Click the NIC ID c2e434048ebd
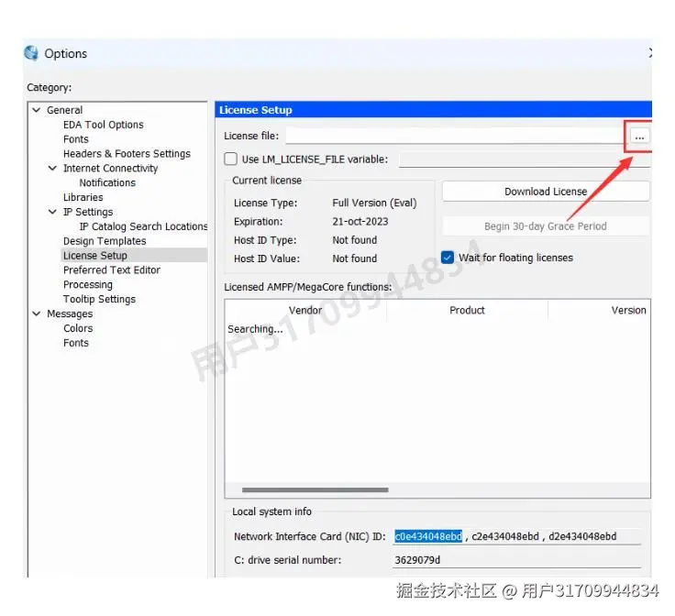Image resolution: width=675 pixels, height=616 pixels. 505,536
